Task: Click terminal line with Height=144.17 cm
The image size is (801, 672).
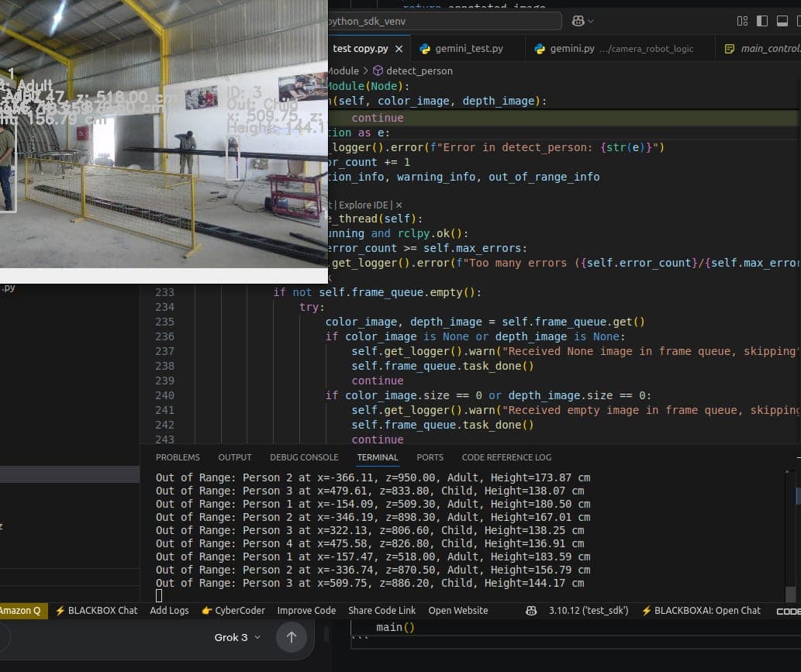Action: pos(370,583)
